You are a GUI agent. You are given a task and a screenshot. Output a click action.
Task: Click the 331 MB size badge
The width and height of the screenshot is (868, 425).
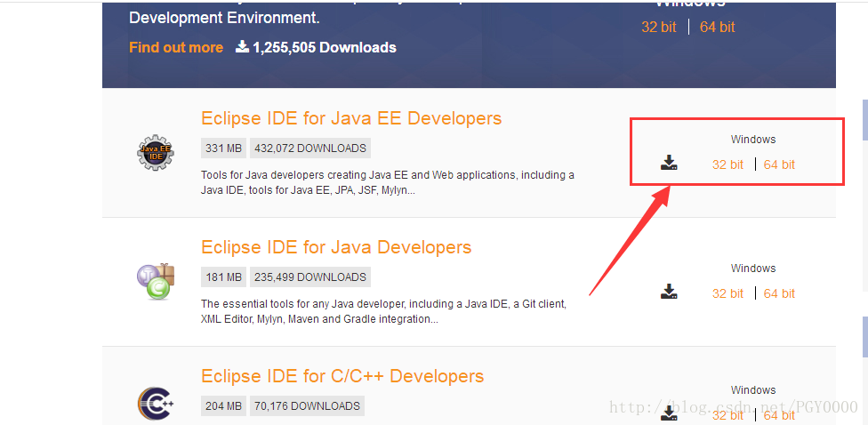223,148
